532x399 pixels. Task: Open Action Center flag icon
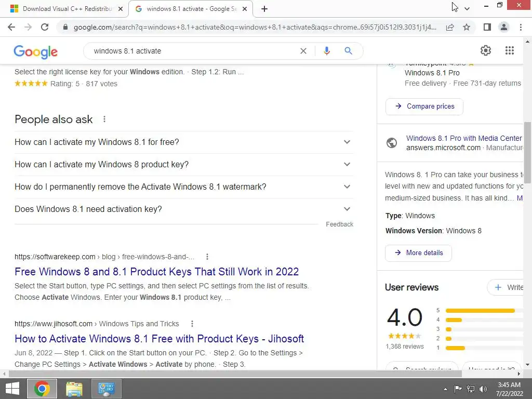(x=458, y=389)
